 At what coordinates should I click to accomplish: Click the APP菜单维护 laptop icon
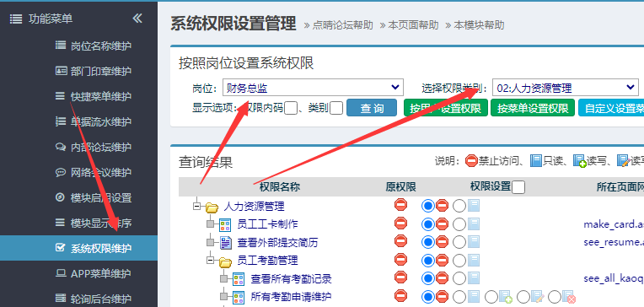(x=61, y=273)
